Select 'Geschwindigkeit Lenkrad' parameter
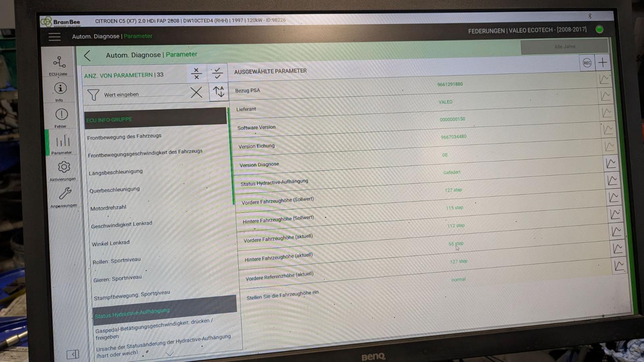The height and width of the screenshot is (362, 644). pos(122,224)
